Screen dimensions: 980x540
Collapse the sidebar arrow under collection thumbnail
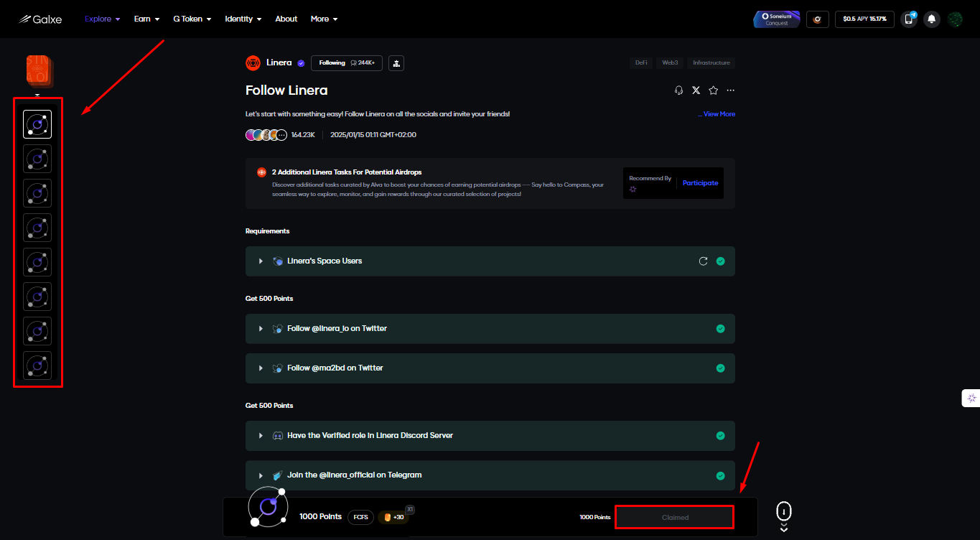pyautogui.click(x=37, y=95)
